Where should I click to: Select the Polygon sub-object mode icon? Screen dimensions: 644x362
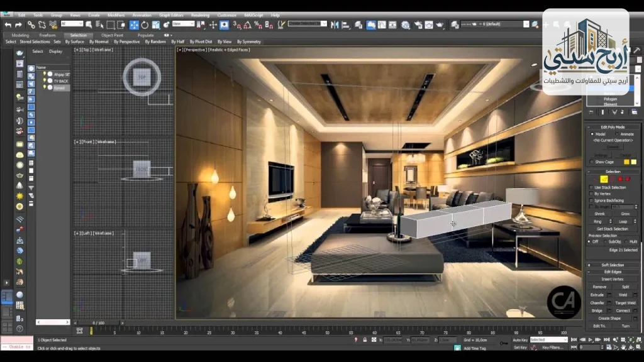pos(621,178)
